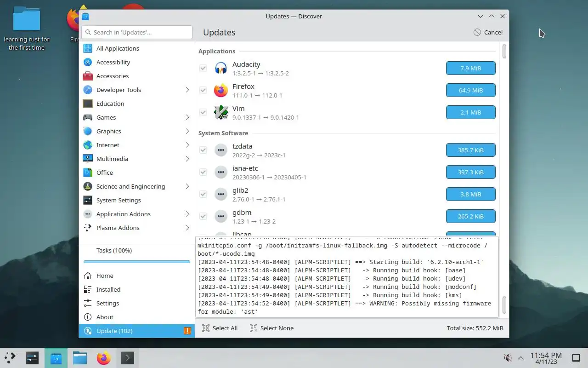Open the Settings page in Discover
588x368 pixels.
(x=137, y=303)
